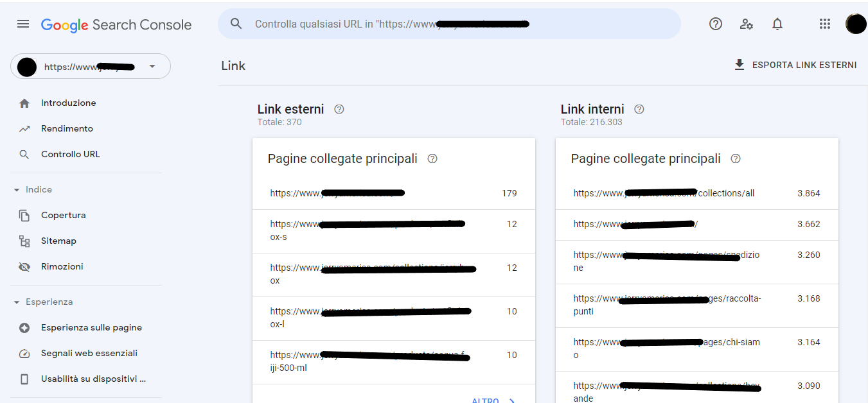Screen dimensions: 868x403
Task: Collapse the Indice section
Action: 17,190
